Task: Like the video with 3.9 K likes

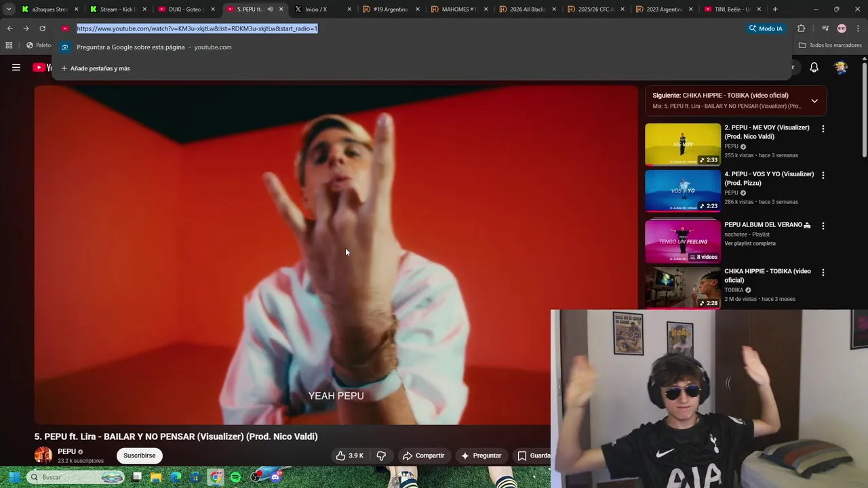Action: [x=350, y=455]
